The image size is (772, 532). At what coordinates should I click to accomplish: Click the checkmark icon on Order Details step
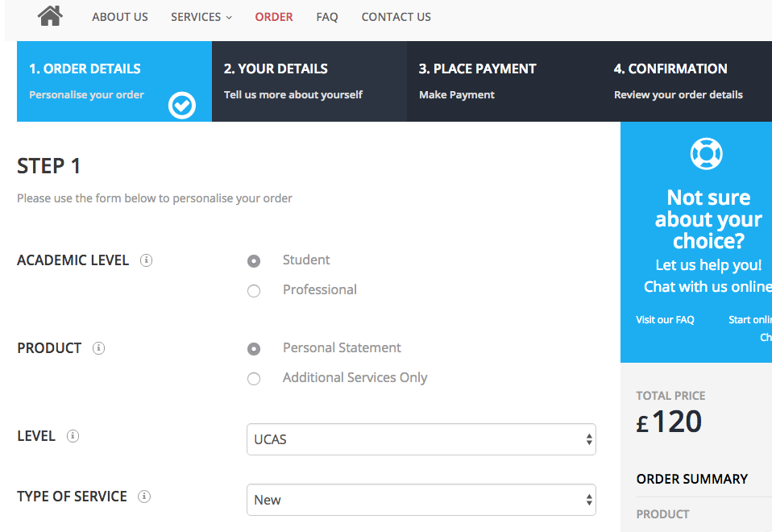click(x=182, y=105)
